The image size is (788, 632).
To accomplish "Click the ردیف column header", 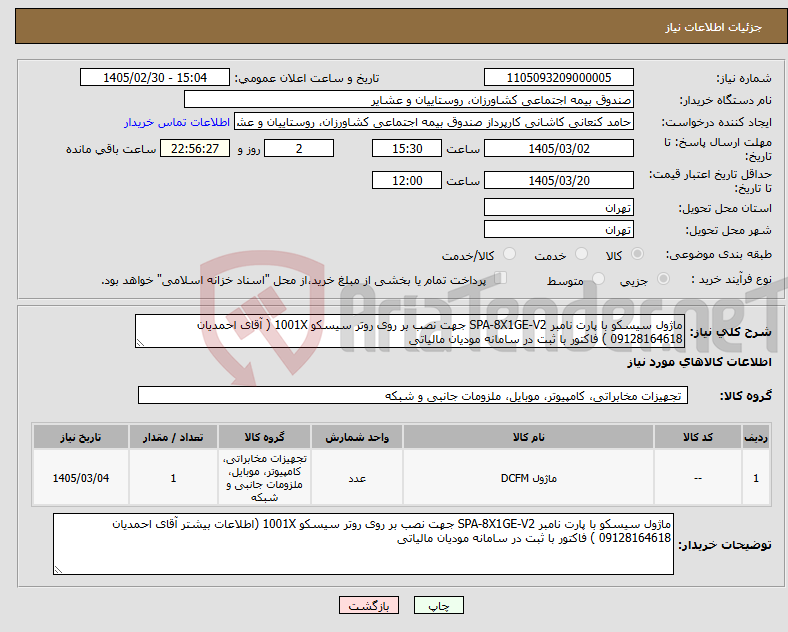I will coord(756,437).
